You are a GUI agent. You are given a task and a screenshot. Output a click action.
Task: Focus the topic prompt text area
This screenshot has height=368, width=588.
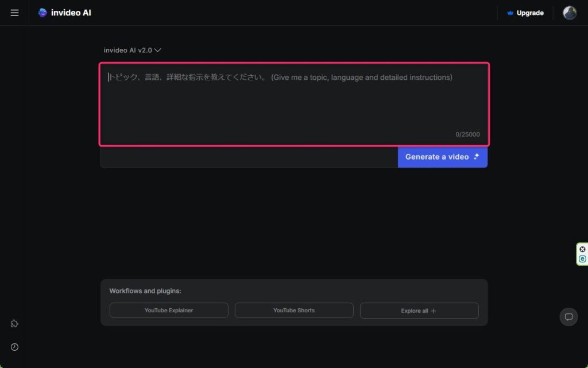(x=294, y=103)
